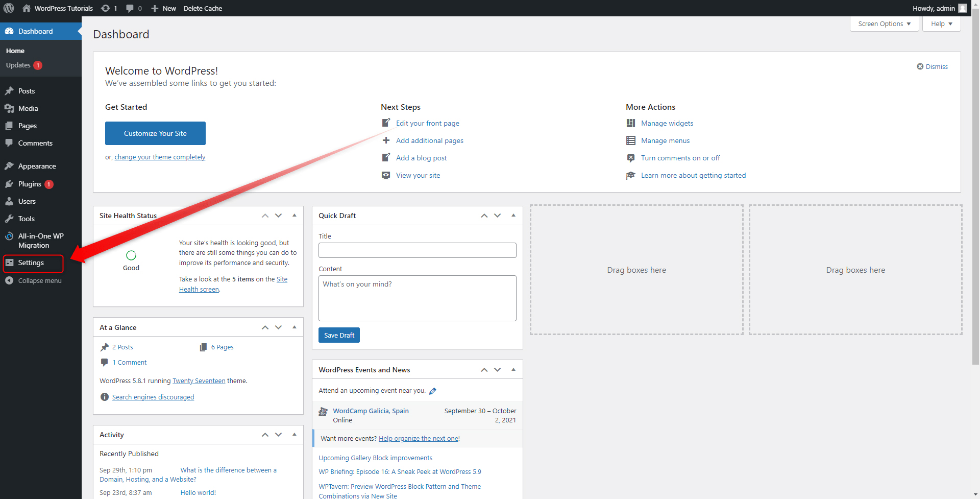Click Help organize the next one link
This screenshot has width=980, height=499.
click(419, 439)
